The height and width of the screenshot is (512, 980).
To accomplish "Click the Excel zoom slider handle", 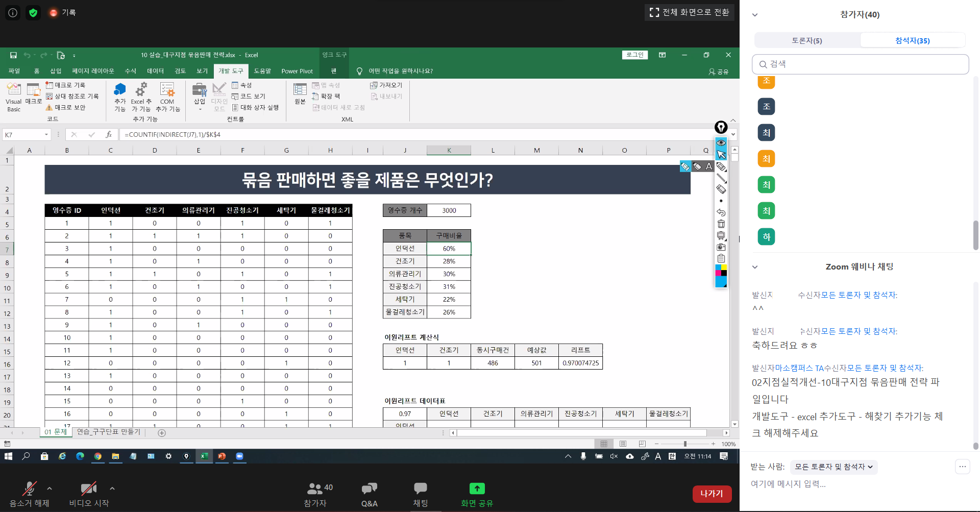I will pos(685,444).
